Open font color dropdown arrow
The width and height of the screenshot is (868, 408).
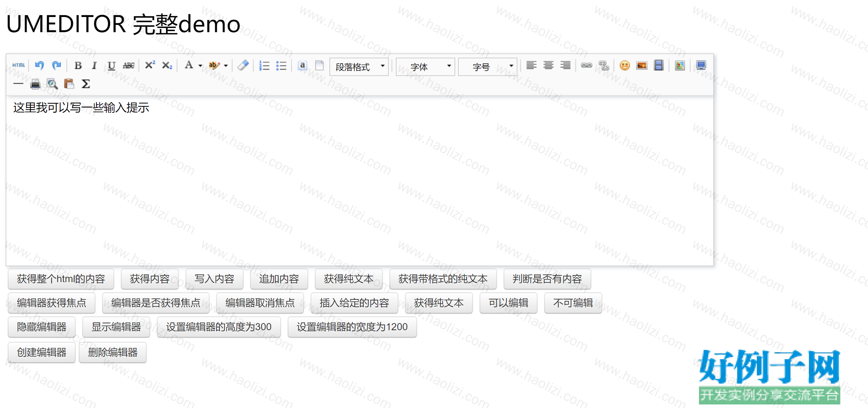point(200,66)
